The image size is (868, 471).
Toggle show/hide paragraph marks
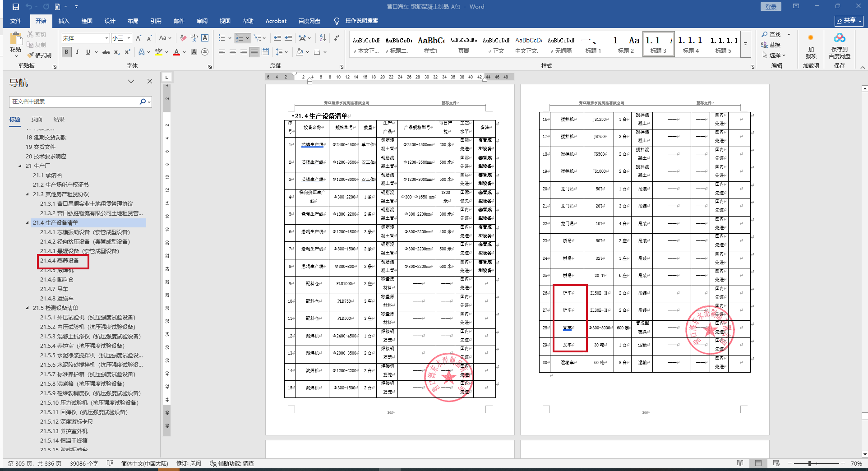pyautogui.click(x=337, y=38)
